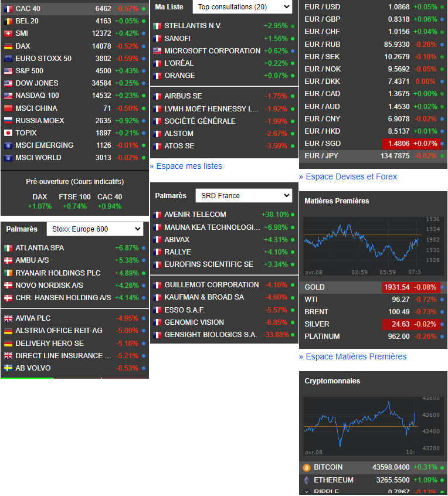This screenshot has height=496, width=448.
Task: Select the EUR / USD currency pair
Action: tap(374, 6)
